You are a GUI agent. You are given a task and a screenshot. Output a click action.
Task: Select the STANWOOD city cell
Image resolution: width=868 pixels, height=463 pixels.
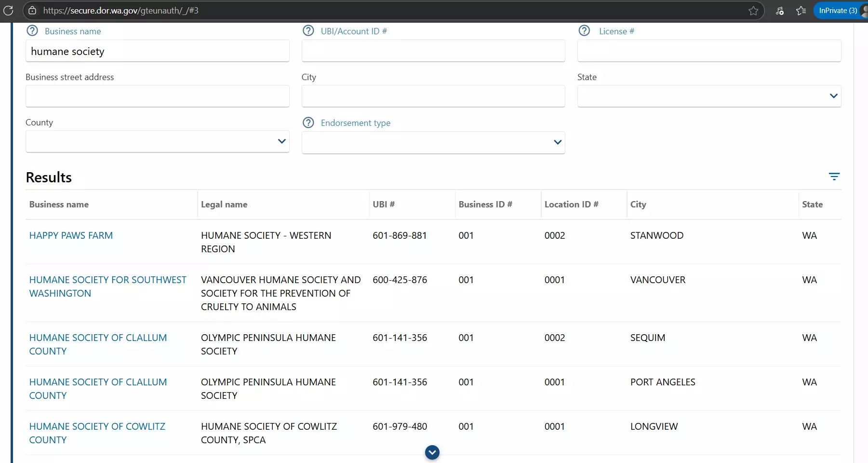coord(657,235)
